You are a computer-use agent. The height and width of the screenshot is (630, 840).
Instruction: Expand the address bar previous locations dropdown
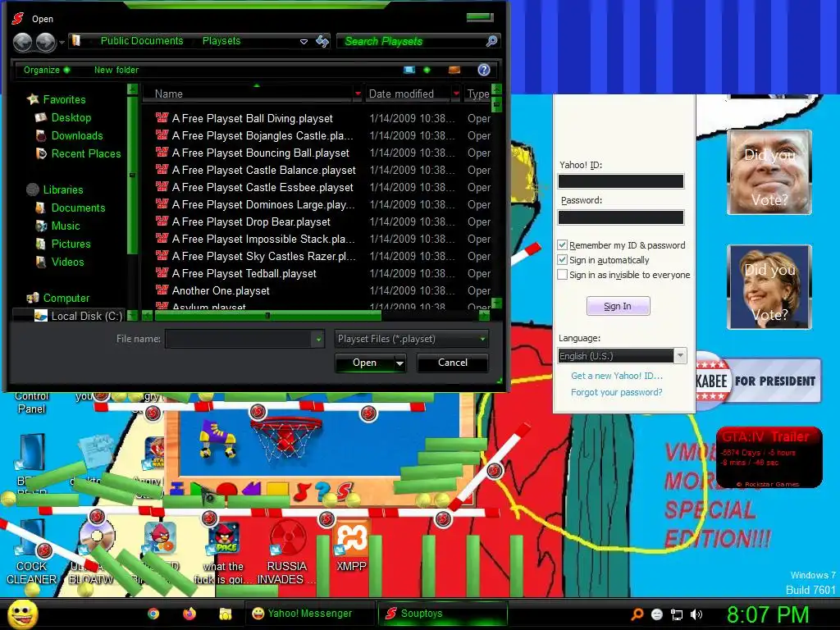pos(304,41)
